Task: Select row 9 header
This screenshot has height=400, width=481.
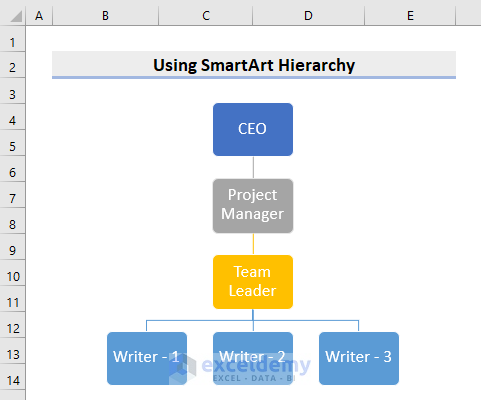Action: pyautogui.click(x=13, y=247)
